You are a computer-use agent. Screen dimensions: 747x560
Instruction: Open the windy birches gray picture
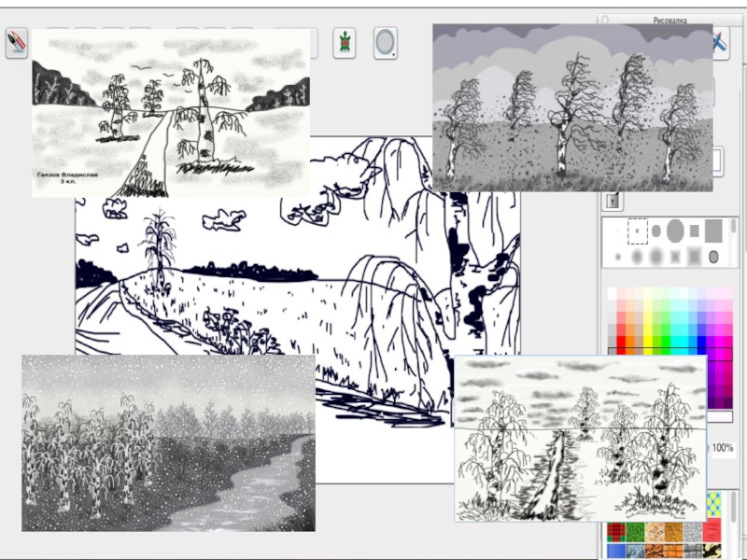pyautogui.click(x=572, y=107)
